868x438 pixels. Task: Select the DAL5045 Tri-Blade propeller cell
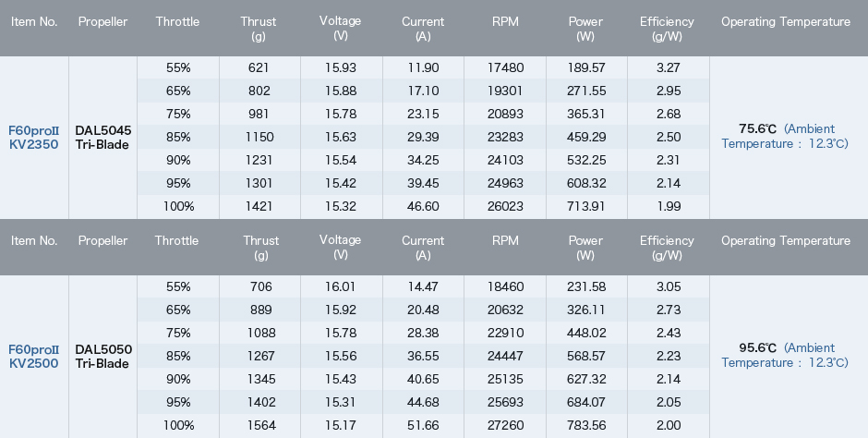click(103, 138)
